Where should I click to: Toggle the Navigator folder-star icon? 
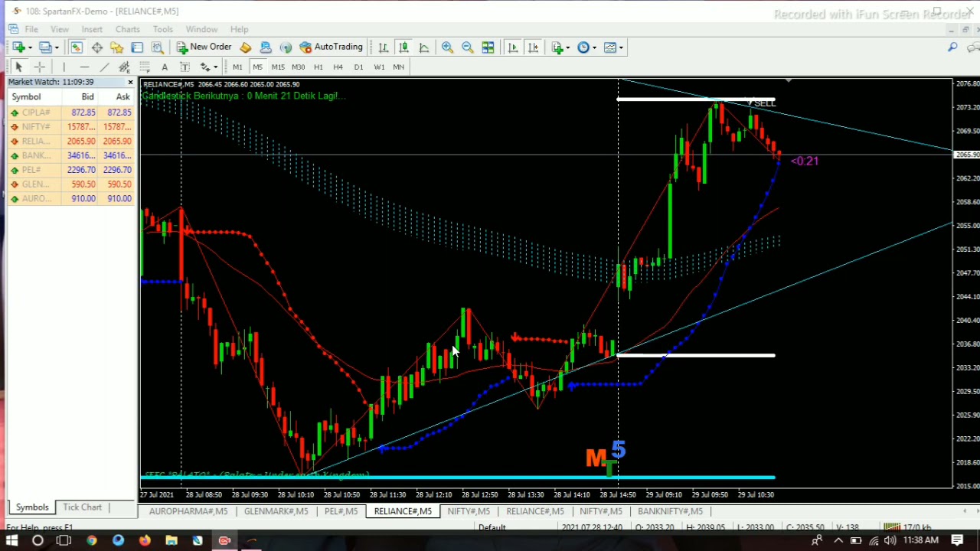pyautogui.click(x=117, y=47)
